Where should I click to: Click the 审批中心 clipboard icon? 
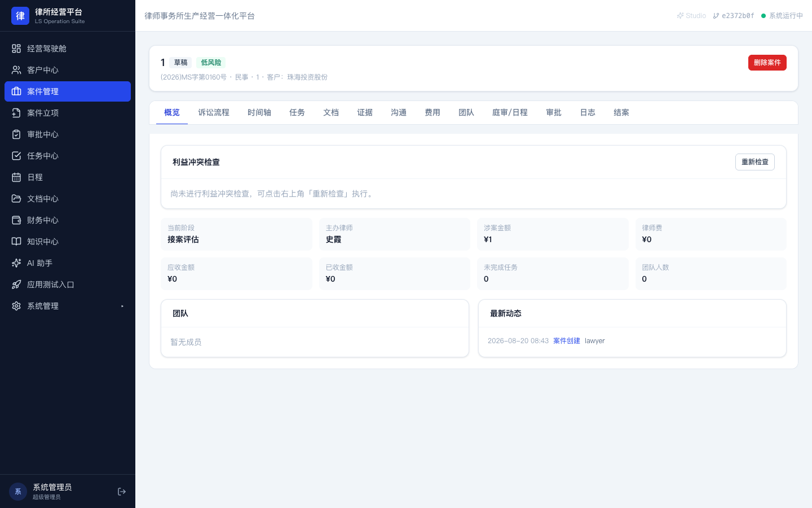pyautogui.click(x=16, y=134)
